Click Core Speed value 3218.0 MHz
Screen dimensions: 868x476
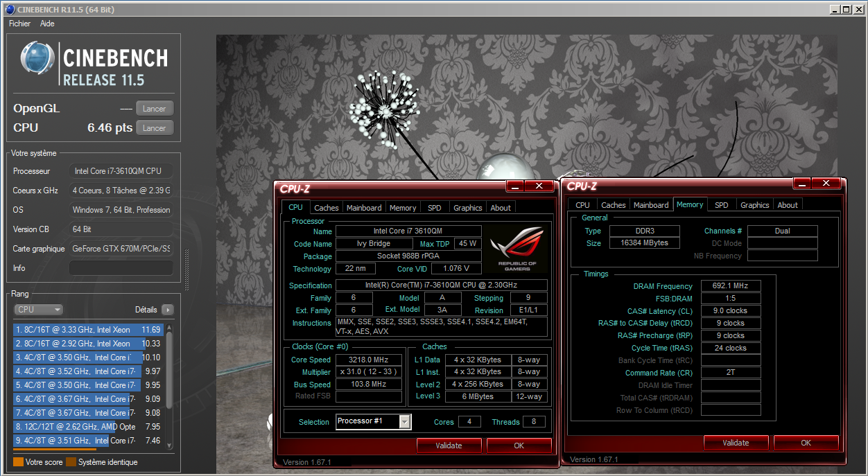369,360
